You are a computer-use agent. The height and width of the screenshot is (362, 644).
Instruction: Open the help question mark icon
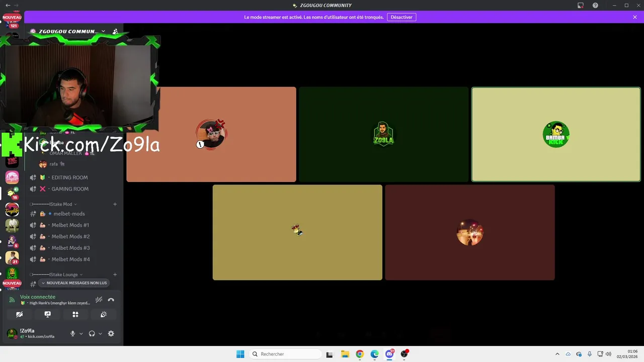(595, 5)
